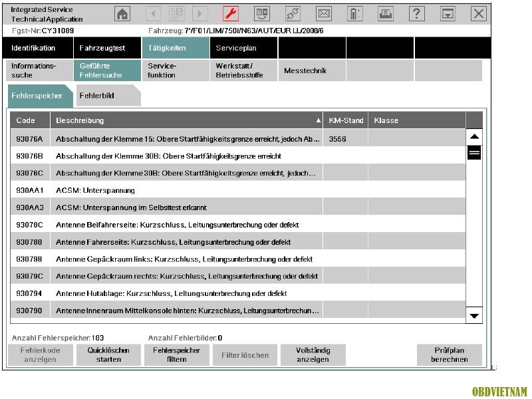Screen dimensions: 532x399
Task: Select the Tätigkeiten tab
Action: point(176,48)
